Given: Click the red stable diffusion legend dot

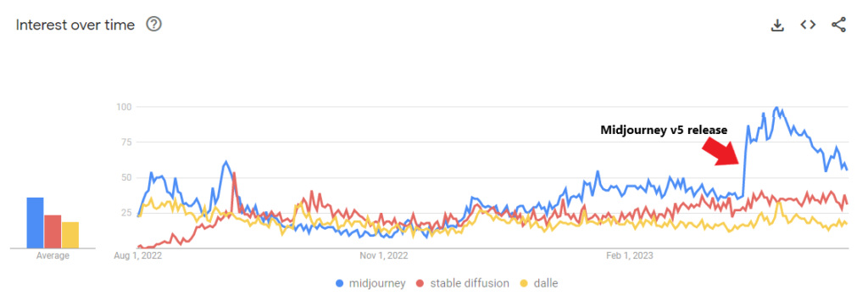Looking at the screenshot, I should click(420, 283).
